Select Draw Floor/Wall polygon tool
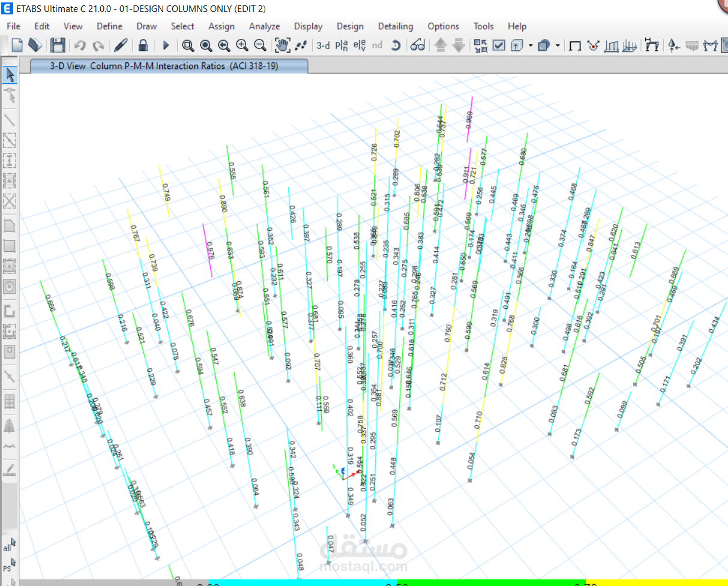The width and height of the screenshot is (728, 586). pos(10,226)
